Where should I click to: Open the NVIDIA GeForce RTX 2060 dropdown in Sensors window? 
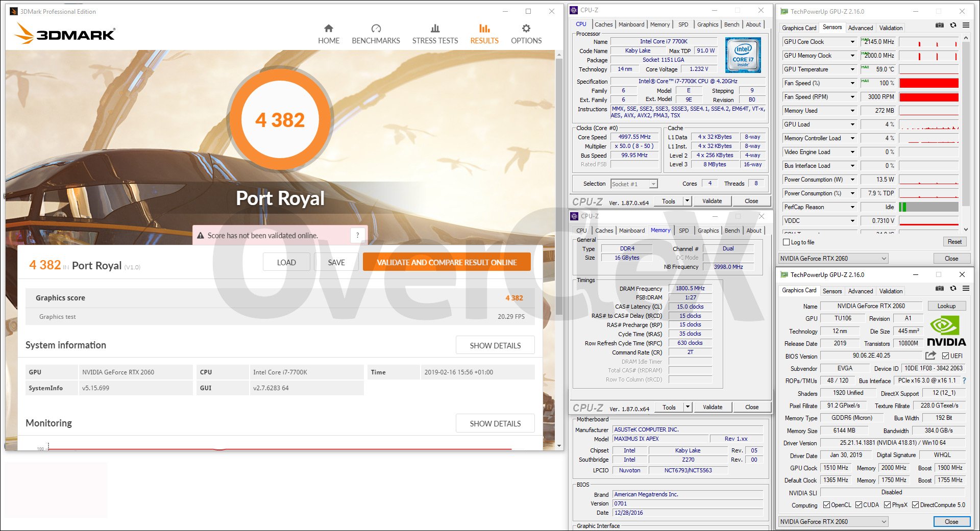tap(884, 259)
